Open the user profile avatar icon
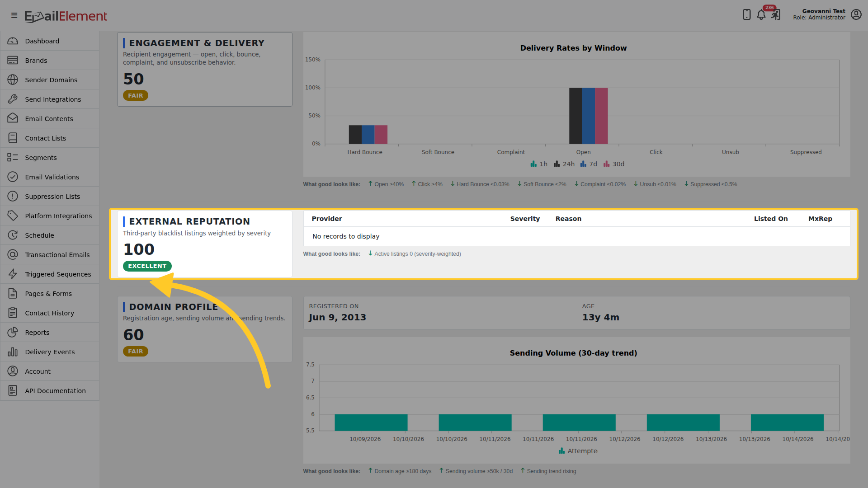Image resolution: width=868 pixels, height=488 pixels. 856,14
